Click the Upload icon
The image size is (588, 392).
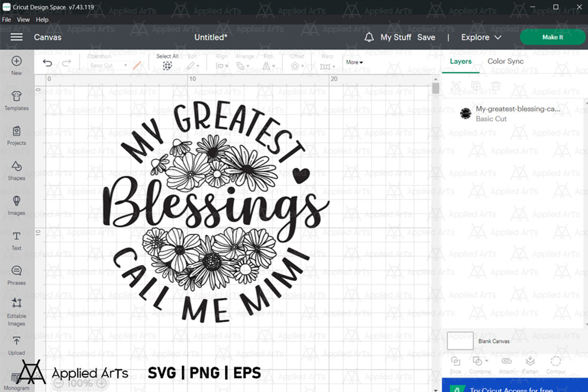17,342
